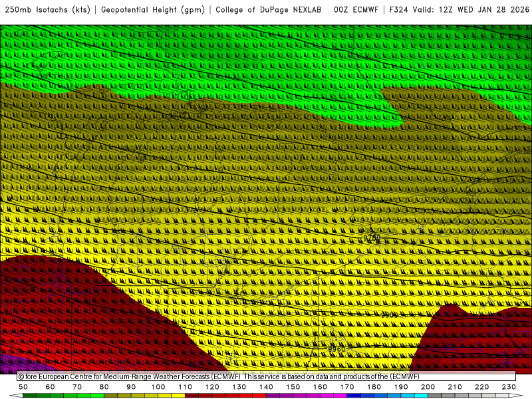The image size is (532, 399).
Task: Click the 'F324' forecast hour text
Action: click(398, 9)
